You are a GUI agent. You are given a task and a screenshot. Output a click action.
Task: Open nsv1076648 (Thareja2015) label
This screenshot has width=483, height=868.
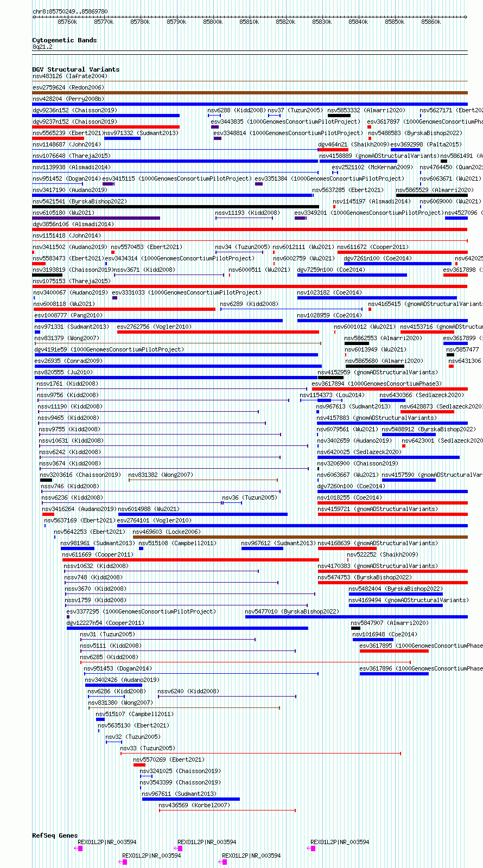pos(71,156)
